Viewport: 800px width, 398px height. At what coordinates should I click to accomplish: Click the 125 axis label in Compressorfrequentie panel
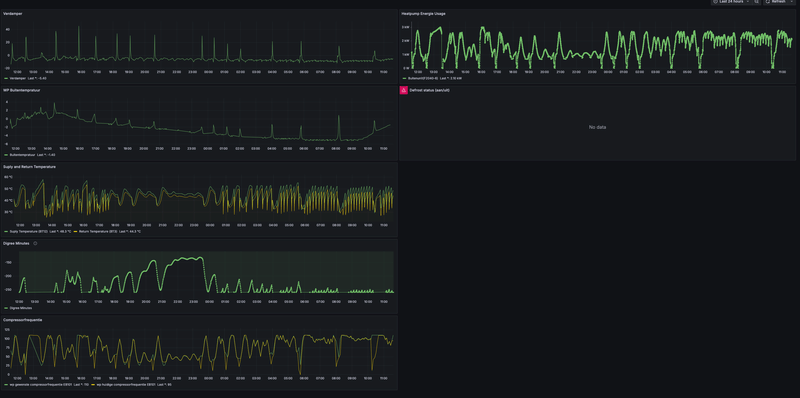[7, 330]
